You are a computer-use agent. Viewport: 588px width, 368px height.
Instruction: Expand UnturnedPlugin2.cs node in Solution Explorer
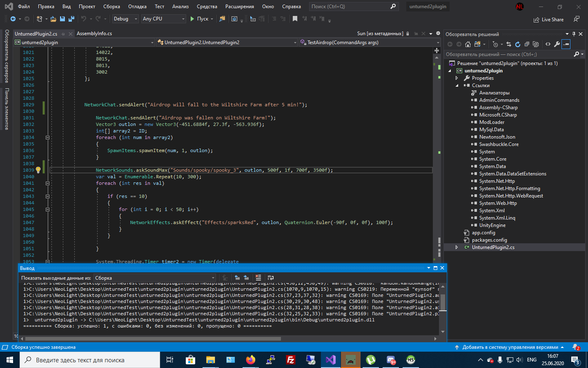(x=457, y=247)
